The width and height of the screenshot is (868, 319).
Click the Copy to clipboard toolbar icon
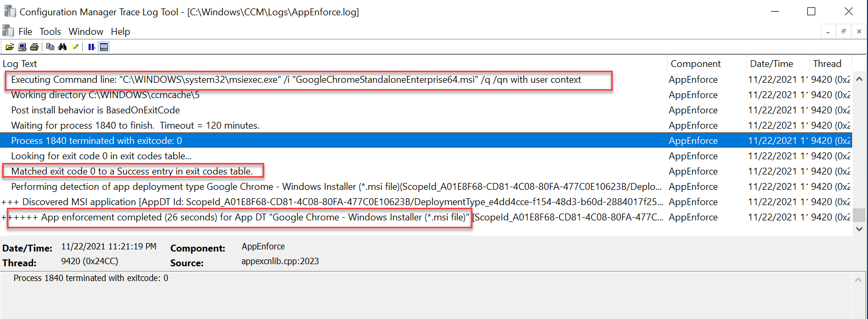click(50, 47)
